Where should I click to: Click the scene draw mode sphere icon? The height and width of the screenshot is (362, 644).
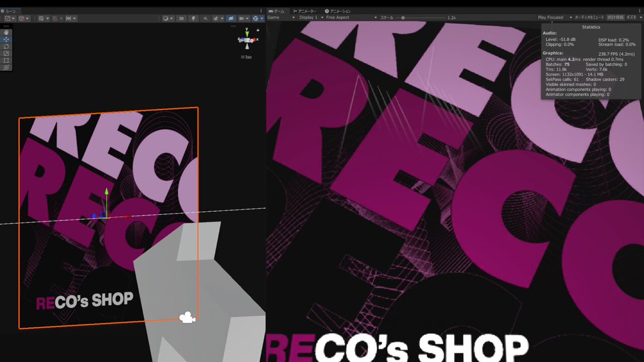(165, 18)
